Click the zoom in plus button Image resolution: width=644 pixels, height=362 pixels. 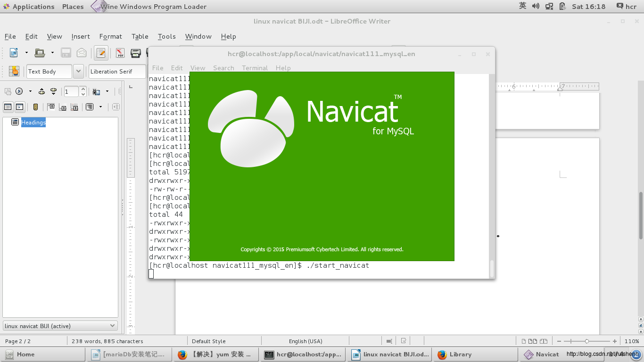pyautogui.click(x=615, y=341)
